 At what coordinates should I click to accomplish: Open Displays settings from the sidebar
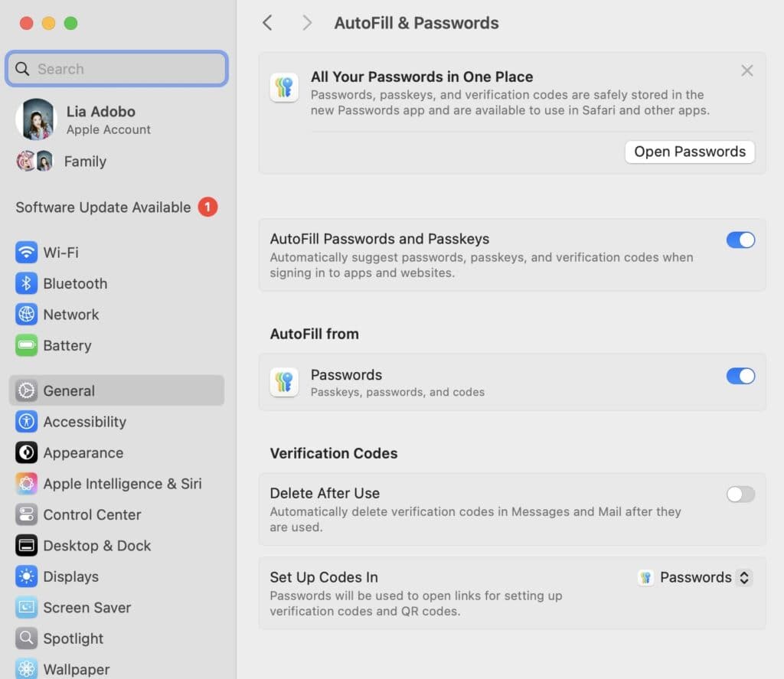[25, 576]
